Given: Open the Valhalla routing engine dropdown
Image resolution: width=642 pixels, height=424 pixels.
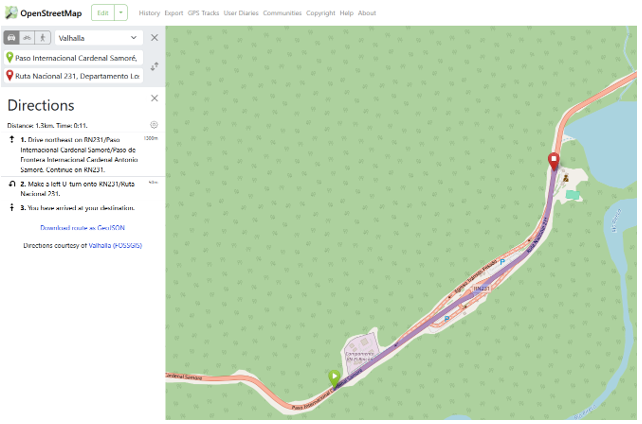Looking at the screenshot, I should click(99, 38).
